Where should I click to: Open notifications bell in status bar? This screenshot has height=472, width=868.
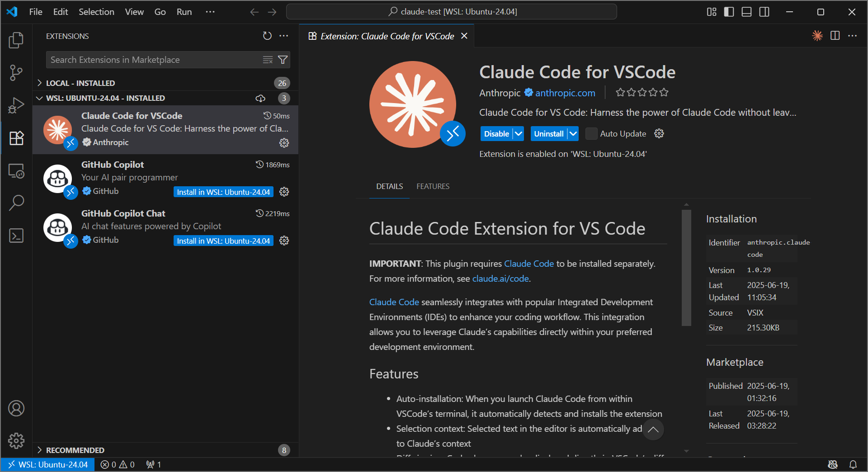click(x=853, y=464)
